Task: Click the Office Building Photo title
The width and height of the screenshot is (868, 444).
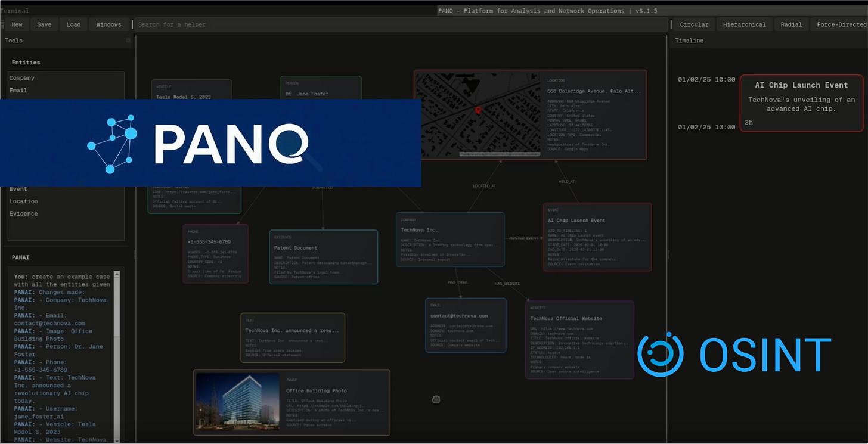Action: pos(316,391)
